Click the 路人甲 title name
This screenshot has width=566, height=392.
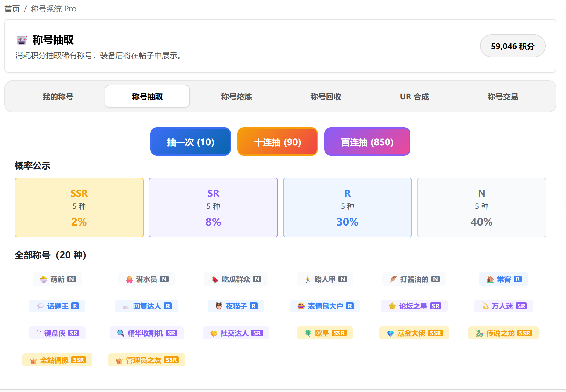pyautogui.click(x=325, y=279)
